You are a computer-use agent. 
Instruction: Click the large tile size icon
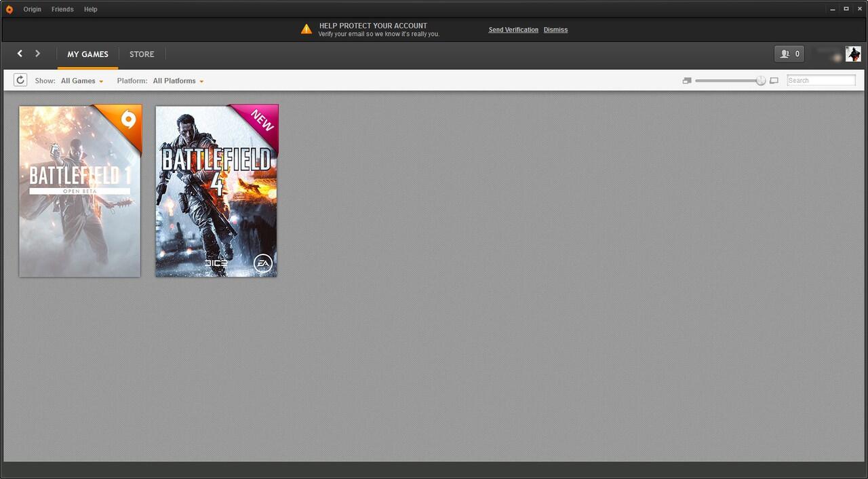(774, 81)
